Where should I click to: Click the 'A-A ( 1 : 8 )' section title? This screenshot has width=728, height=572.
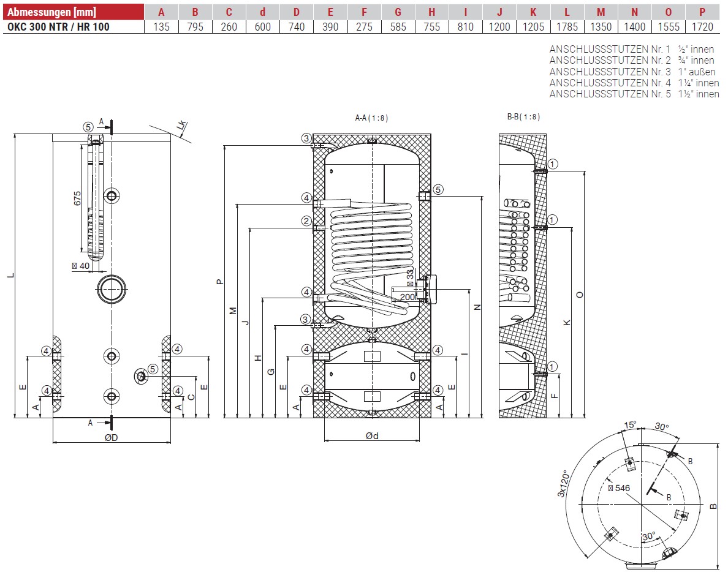click(x=371, y=118)
